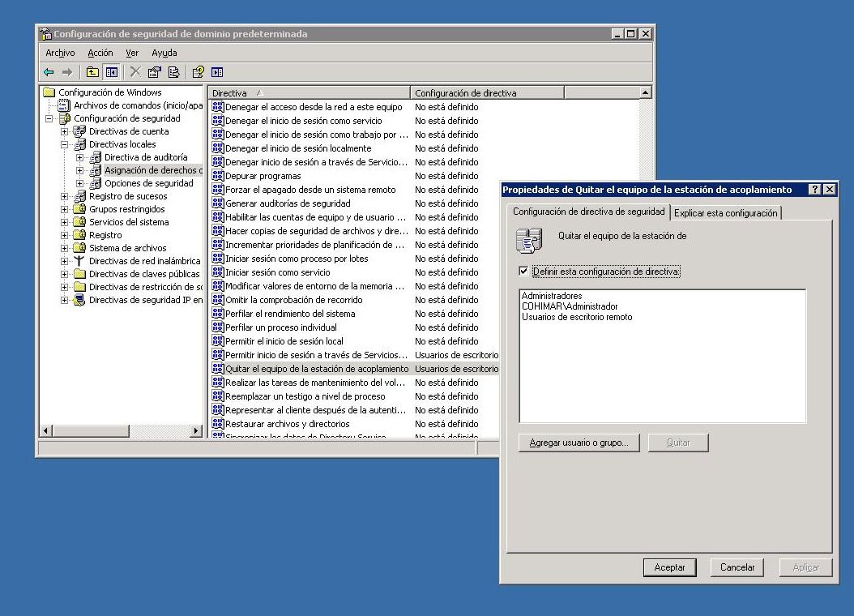This screenshot has height=616, width=854.
Task: Collapse the Directivas locales node
Action: [x=64, y=144]
